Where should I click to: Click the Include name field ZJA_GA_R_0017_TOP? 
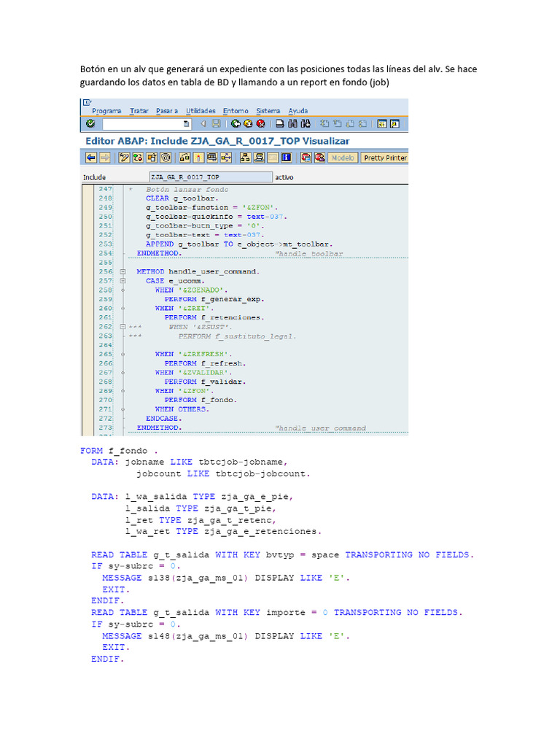tap(211, 177)
